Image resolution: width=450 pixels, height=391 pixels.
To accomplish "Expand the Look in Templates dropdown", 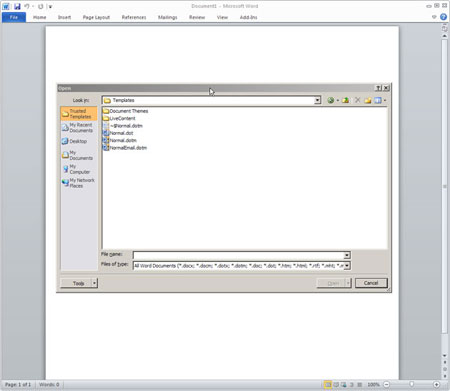I will [x=317, y=100].
